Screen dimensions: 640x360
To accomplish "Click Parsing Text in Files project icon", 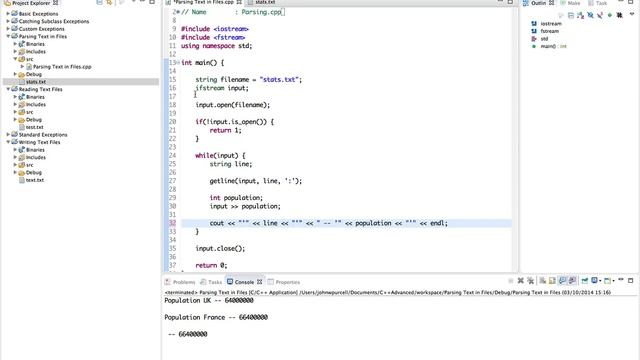I will click(14, 36).
